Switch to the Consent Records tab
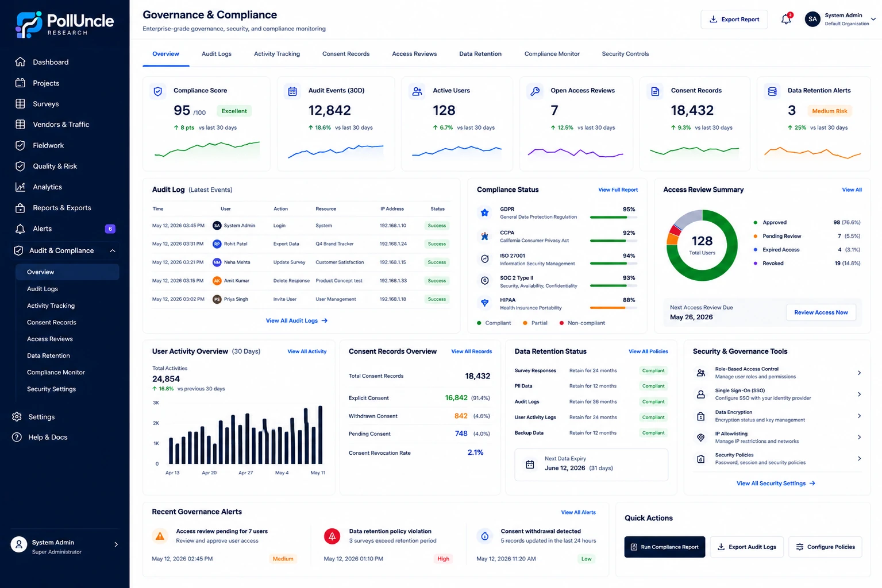This screenshot has height=588, width=882. [346, 54]
